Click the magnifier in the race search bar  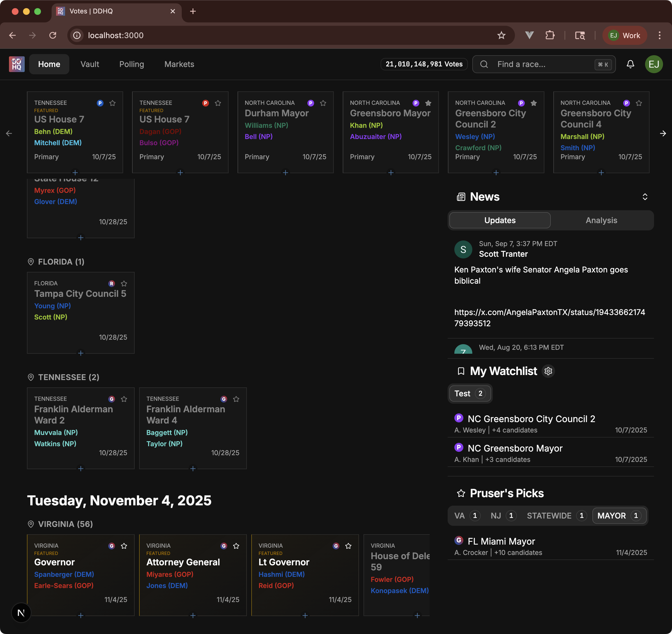[x=484, y=64]
